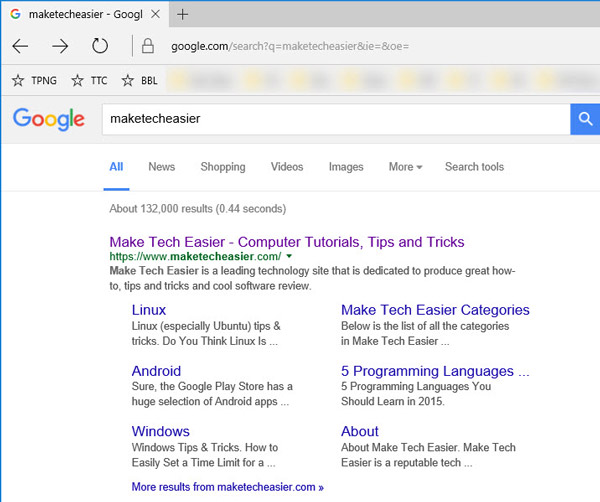This screenshot has height=502, width=600.
Task: Open the Make Tech Easier main result
Action: pos(287,242)
